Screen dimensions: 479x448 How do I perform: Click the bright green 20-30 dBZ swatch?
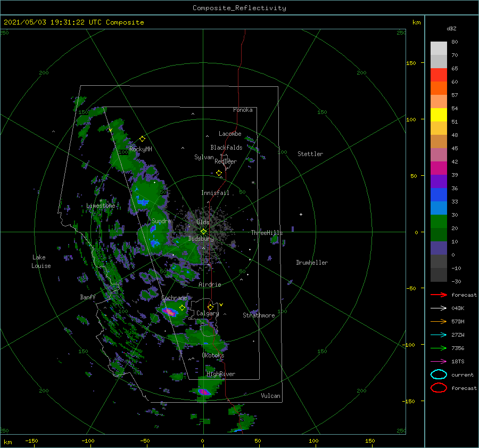click(439, 222)
